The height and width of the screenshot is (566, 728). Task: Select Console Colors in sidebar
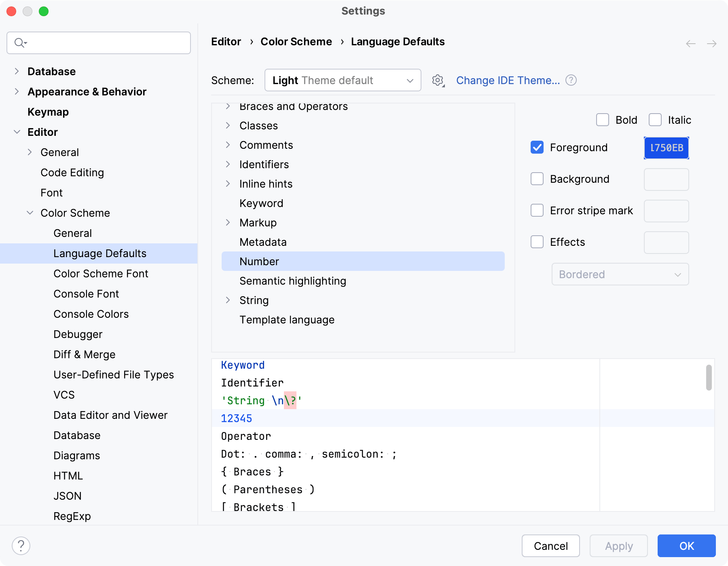91,314
